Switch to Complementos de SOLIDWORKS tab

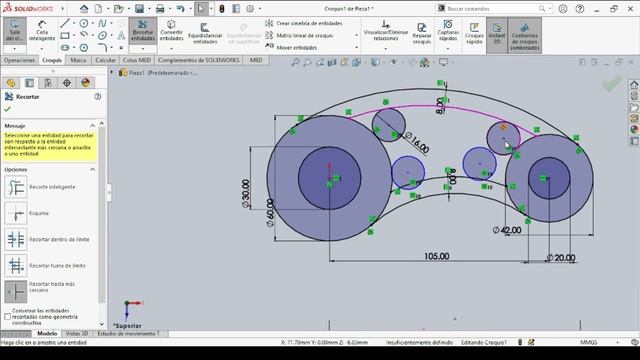pos(198,60)
